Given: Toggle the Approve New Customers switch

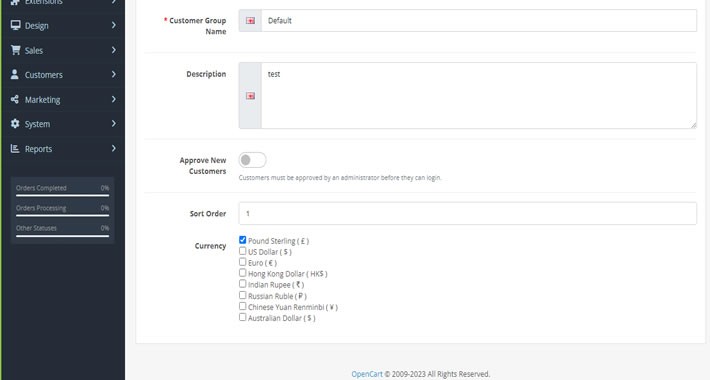Looking at the screenshot, I should click(x=252, y=160).
